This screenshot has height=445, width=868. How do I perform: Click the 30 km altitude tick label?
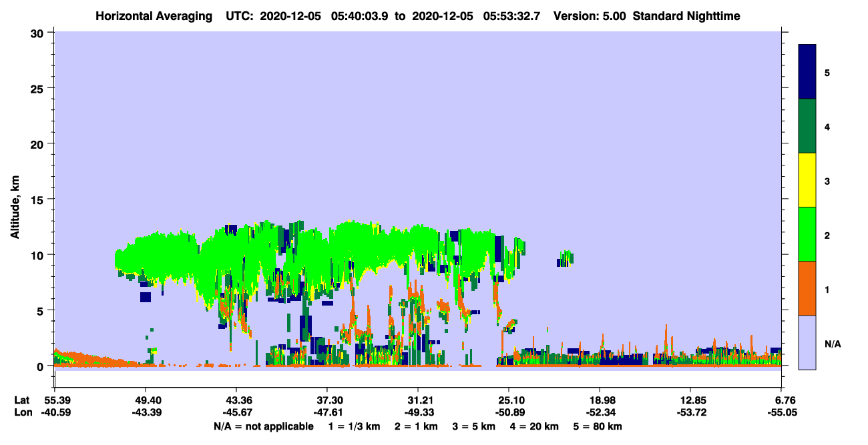(x=38, y=32)
